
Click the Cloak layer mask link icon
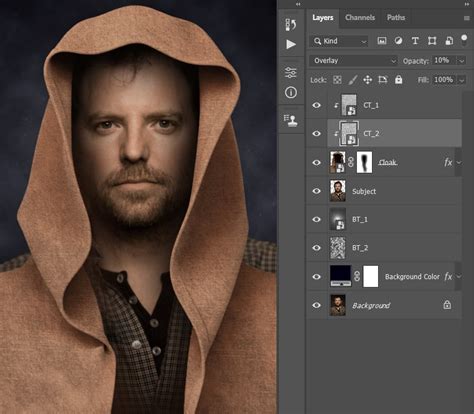point(351,162)
